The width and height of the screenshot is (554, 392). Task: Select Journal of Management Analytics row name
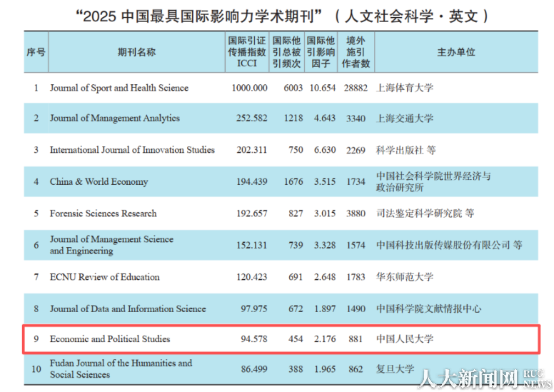click(x=114, y=119)
